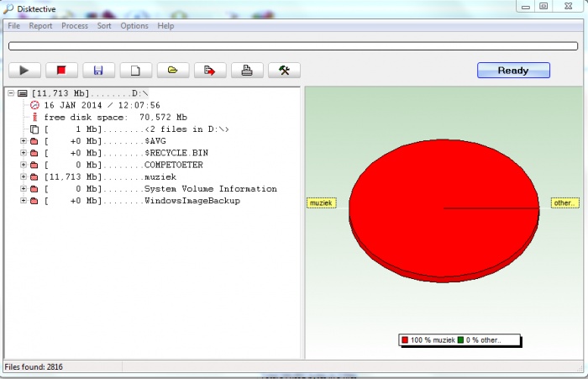Export report with red arrow icon
Viewport: 588px width, 379px height.
[x=210, y=71]
